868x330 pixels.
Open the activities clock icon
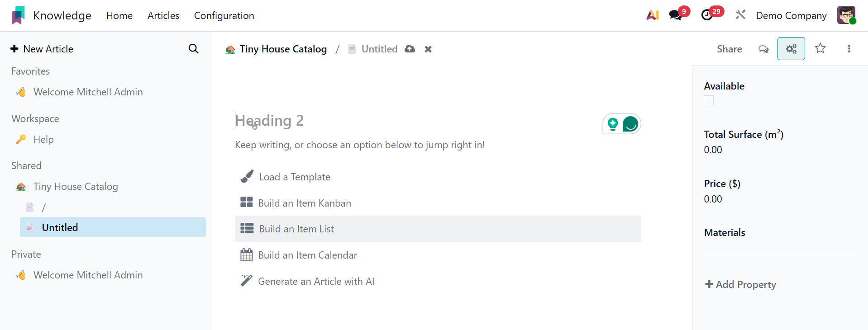pos(707,15)
